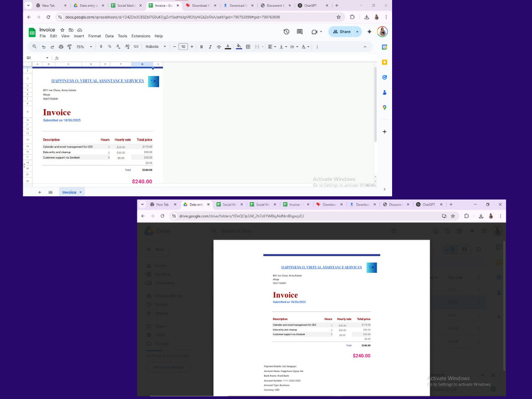Go back in the Sheets browser window
This screenshot has width=532, height=399.
29,17
